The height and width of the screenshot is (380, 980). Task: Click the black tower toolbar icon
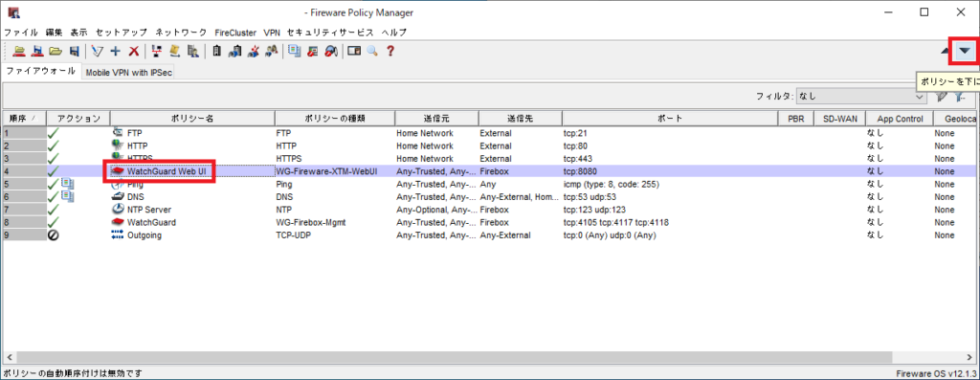point(217,52)
